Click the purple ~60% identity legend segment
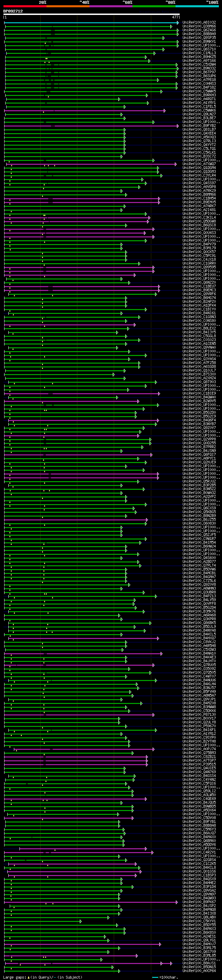This screenshot has width=222, height=980. [111, 7]
